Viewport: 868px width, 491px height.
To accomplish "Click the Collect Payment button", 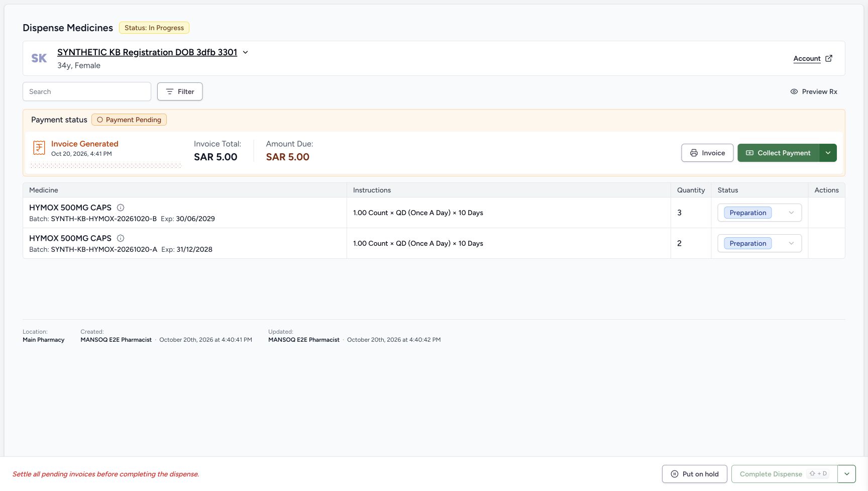I will (779, 153).
